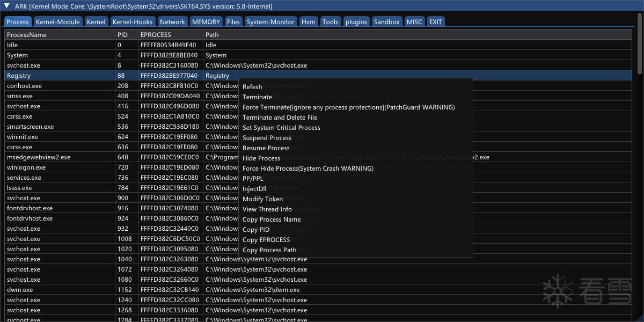
Task: Select Force Hide Process with crash warning
Action: (355, 169)
